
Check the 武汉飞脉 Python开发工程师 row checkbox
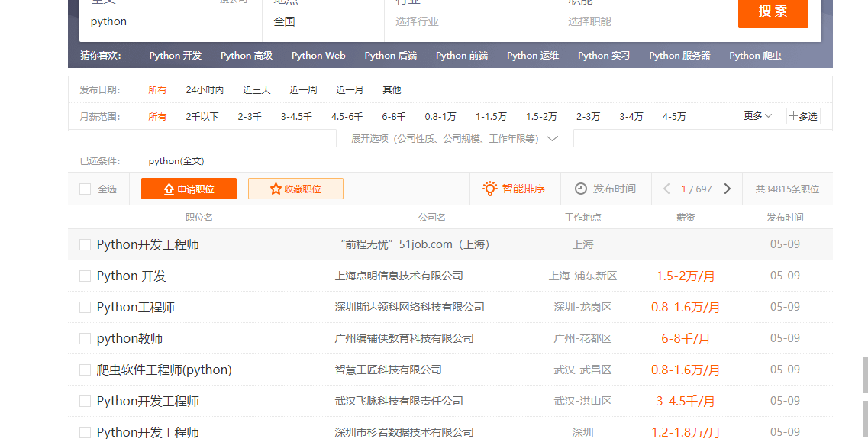[86, 401]
